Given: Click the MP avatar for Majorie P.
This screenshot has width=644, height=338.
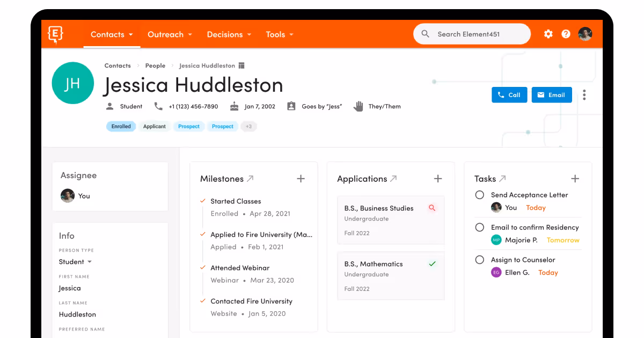Looking at the screenshot, I should point(496,240).
